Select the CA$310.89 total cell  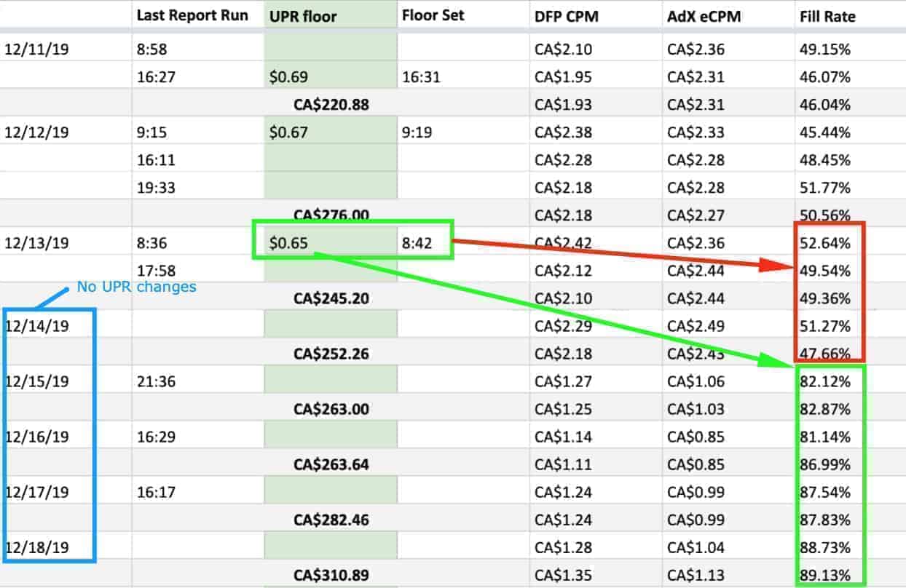click(x=331, y=575)
